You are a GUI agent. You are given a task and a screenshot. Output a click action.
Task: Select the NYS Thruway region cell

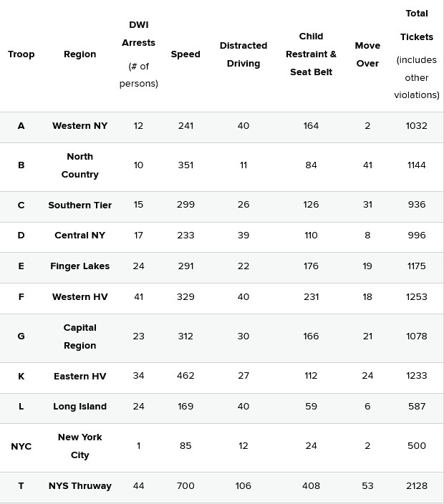click(79, 486)
